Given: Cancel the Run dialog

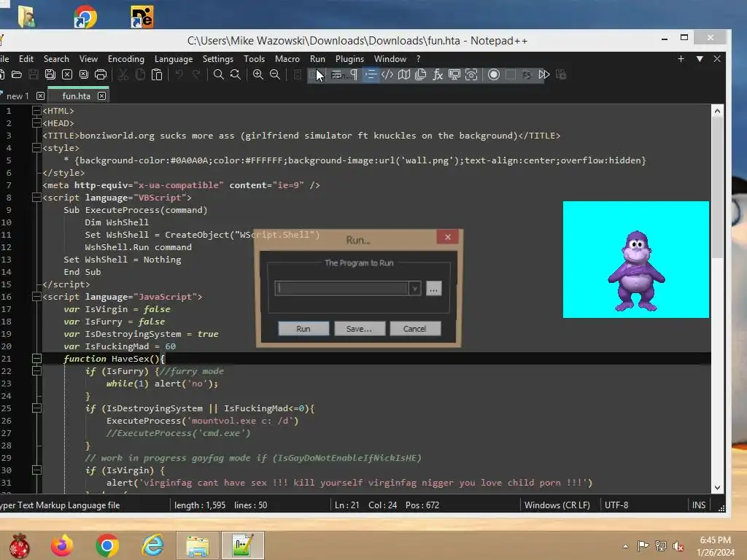Looking at the screenshot, I should 415,329.
